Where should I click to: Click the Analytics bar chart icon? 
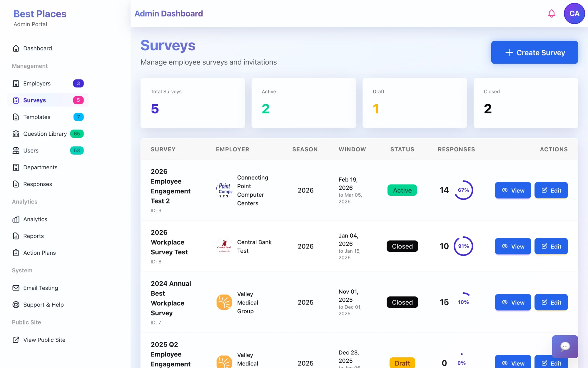(16, 219)
